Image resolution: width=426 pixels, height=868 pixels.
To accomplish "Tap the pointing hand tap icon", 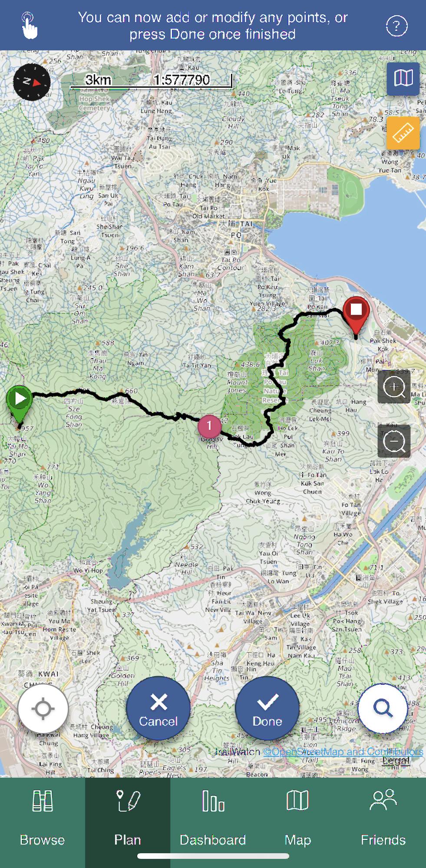I will point(29,26).
